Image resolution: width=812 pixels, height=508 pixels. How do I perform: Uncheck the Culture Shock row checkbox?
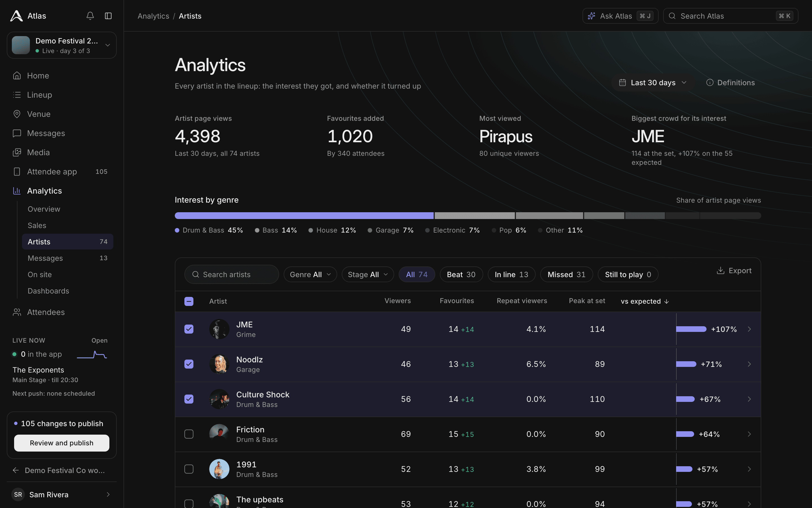point(189,399)
